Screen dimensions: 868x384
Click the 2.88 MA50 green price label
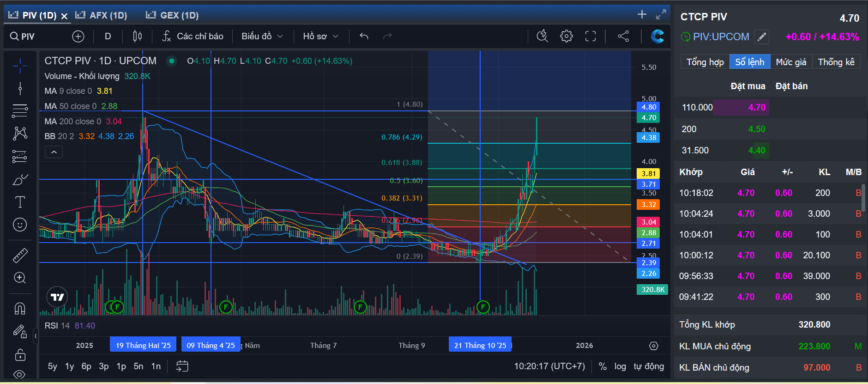pyautogui.click(x=648, y=233)
